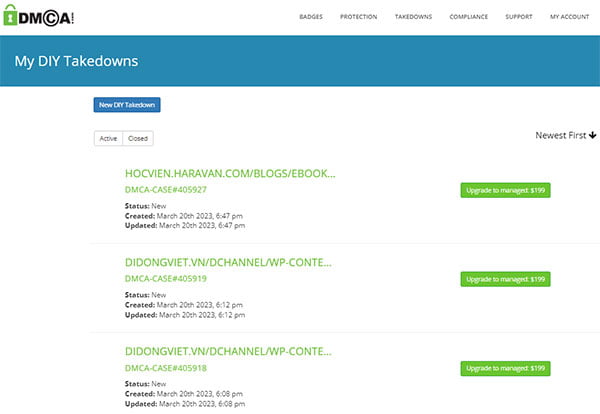Open the DIDONGVIET.VN takedown for case 405919
Image resolution: width=600 pixels, height=414 pixels.
[228, 262]
